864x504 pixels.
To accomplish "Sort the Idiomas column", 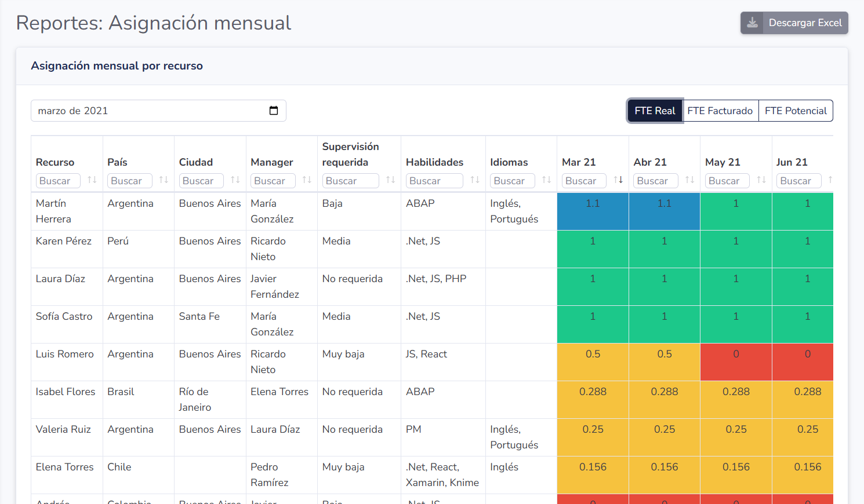I will pos(546,180).
